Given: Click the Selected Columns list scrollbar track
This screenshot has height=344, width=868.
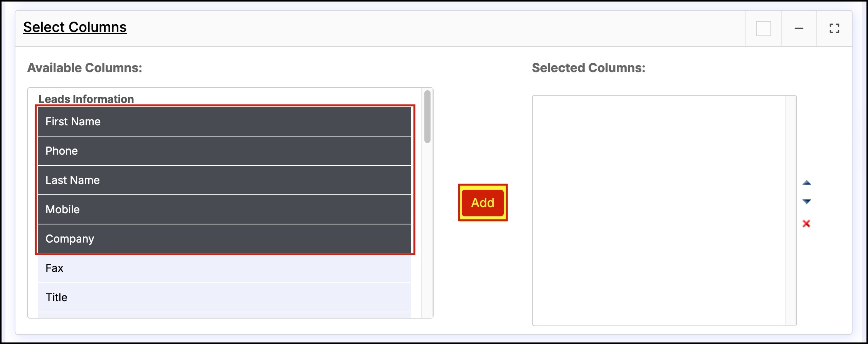Looking at the screenshot, I should (791, 211).
